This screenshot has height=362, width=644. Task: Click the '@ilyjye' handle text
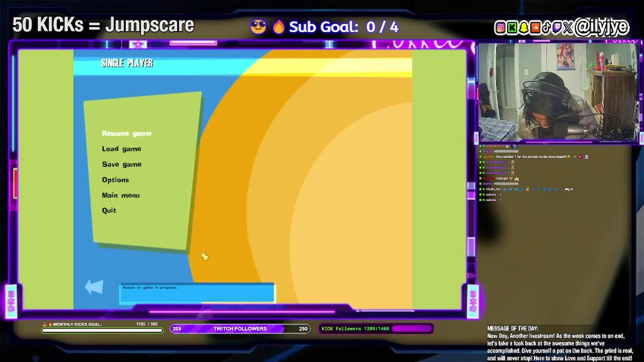tap(602, 27)
